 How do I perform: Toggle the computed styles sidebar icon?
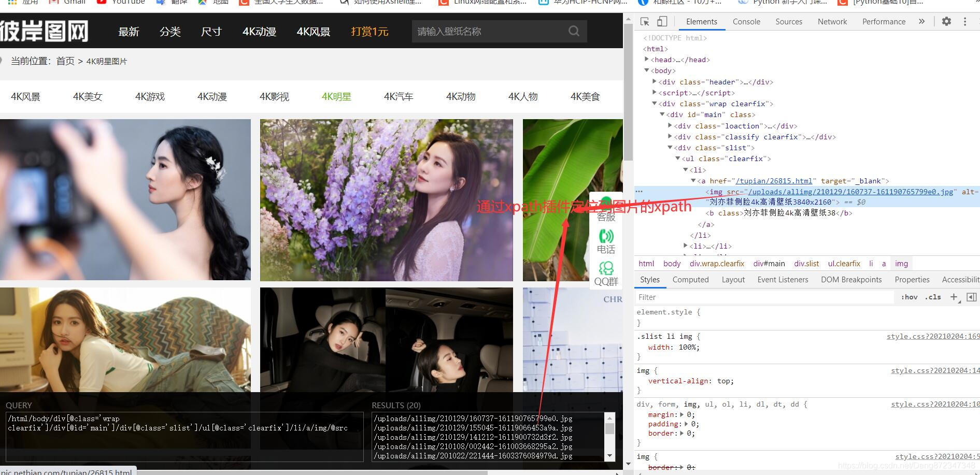coord(972,297)
